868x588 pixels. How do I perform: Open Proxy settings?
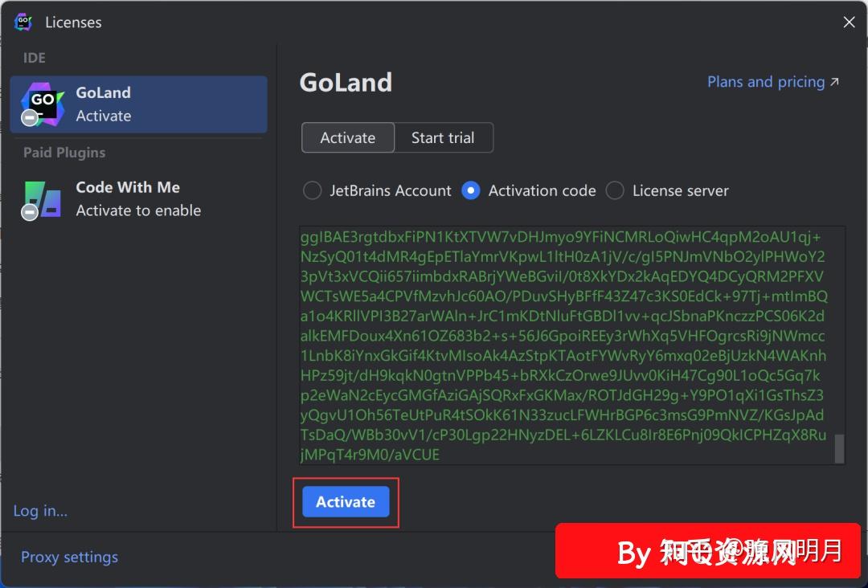[x=69, y=557]
